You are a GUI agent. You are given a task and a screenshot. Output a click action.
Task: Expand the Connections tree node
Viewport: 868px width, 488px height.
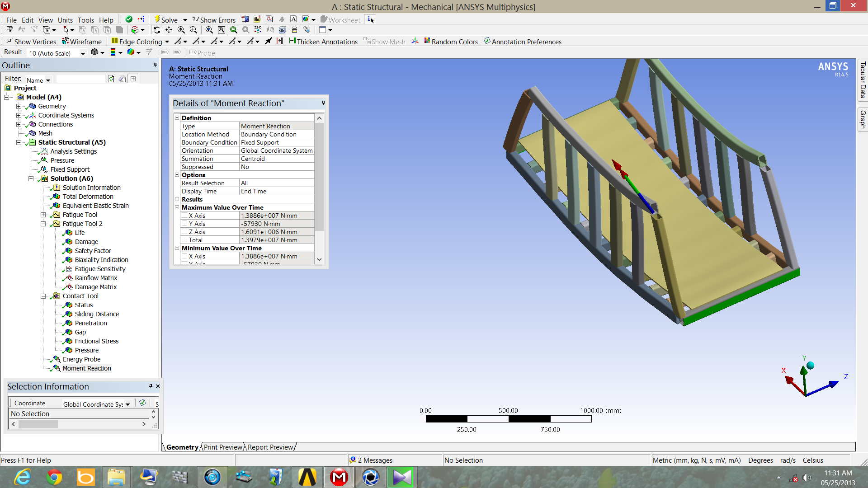click(19, 124)
